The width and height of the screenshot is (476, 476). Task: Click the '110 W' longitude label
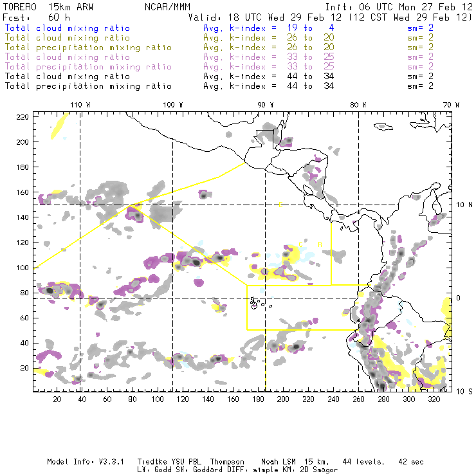pos(80,105)
